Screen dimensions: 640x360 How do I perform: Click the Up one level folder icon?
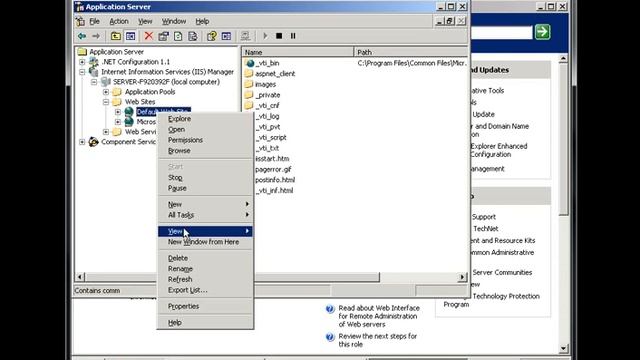[116, 36]
